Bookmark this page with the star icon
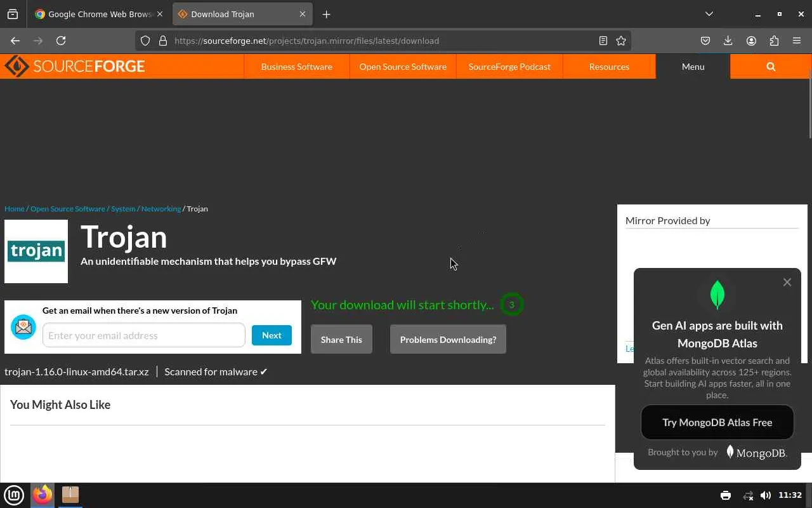The height and width of the screenshot is (508, 812). coord(621,41)
